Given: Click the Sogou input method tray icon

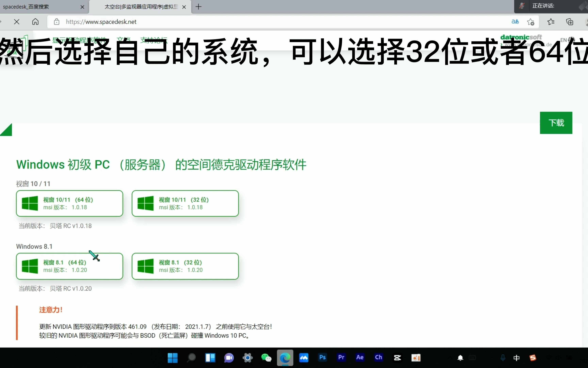Looking at the screenshot, I should pyautogui.click(x=533, y=358).
